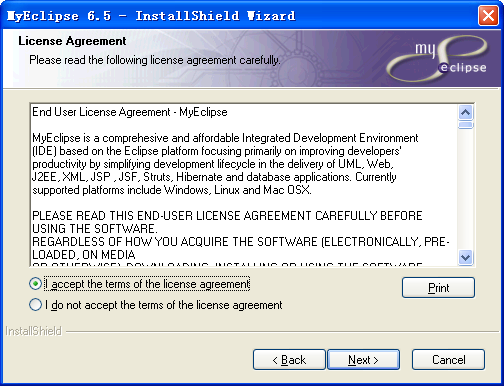Click the "supported platforms include Windows" line
Viewport: 504px width, 386px height.
click(x=172, y=190)
